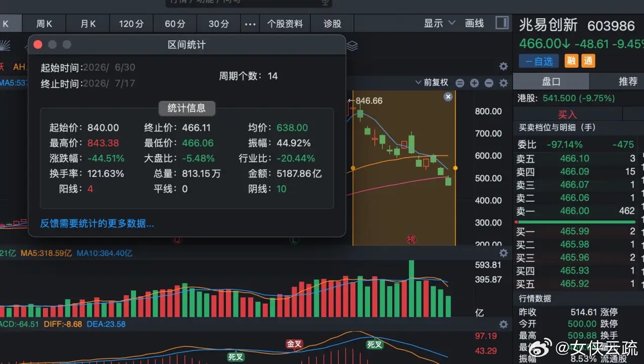
Task: Open indicator bar settings gear above 前复权
Action: (503, 66)
